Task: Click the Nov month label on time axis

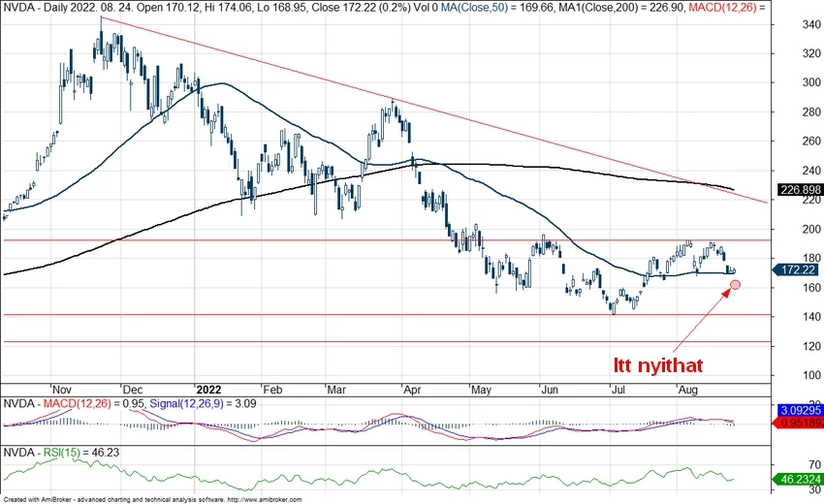Action: pyautogui.click(x=62, y=390)
